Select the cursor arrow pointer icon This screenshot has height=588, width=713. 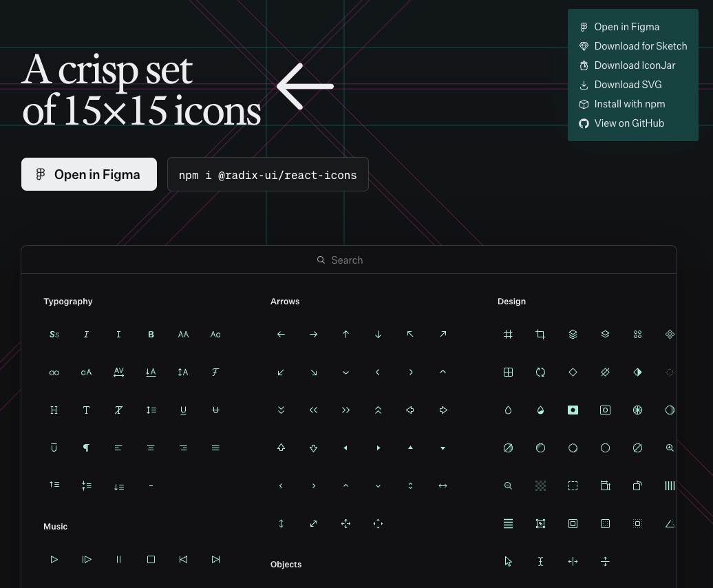tap(508, 562)
